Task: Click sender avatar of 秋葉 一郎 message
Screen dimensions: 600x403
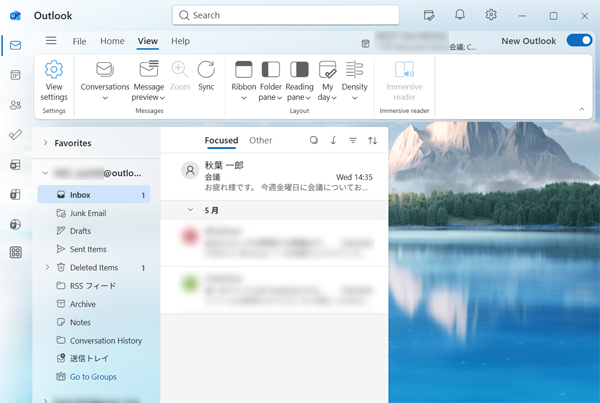Action: tap(190, 170)
